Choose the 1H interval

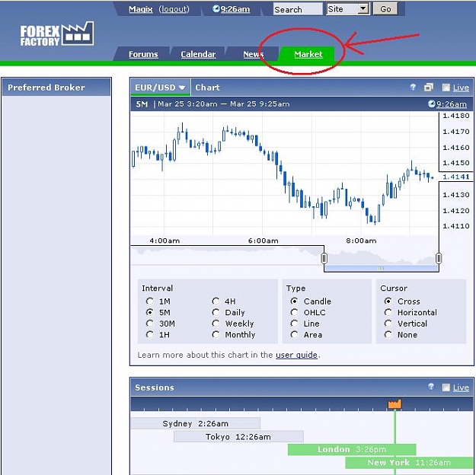coord(149,334)
